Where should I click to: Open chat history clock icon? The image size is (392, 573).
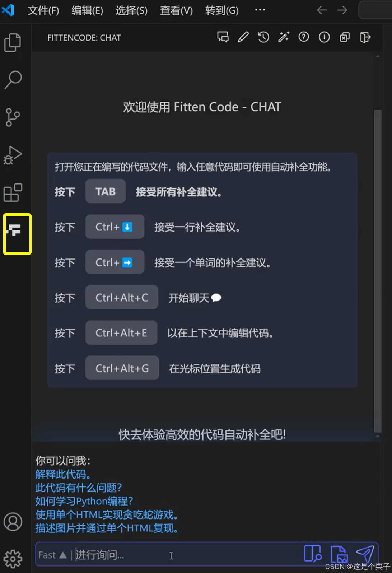(263, 37)
